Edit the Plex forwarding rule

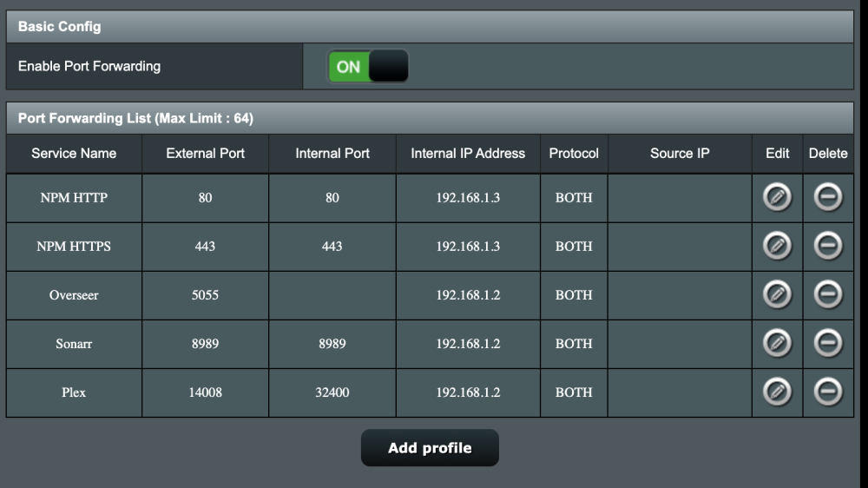point(777,392)
